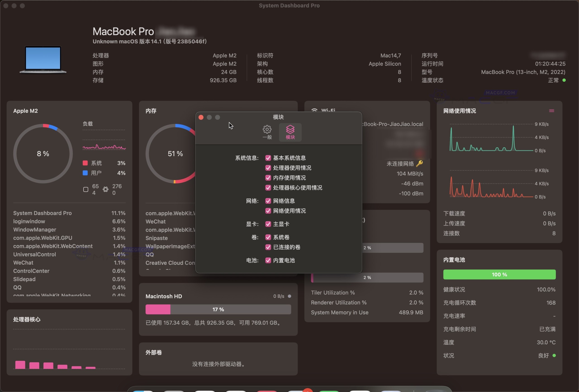Screen dimensions: 579x392
Task: Open the hamburger menu on 网络使用情况 panel
Action: pyautogui.click(x=551, y=110)
